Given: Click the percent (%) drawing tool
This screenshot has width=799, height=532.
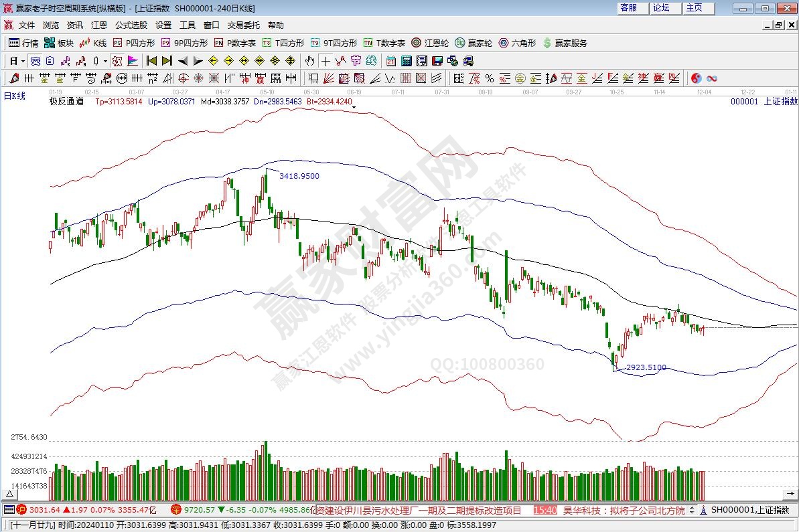Looking at the screenshot, I should coord(490,78).
